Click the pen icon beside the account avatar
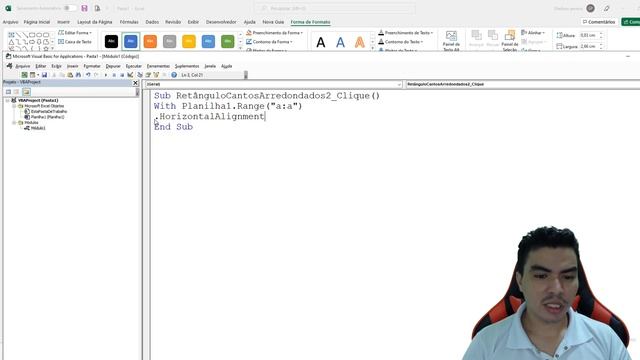 [x=607, y=8]
